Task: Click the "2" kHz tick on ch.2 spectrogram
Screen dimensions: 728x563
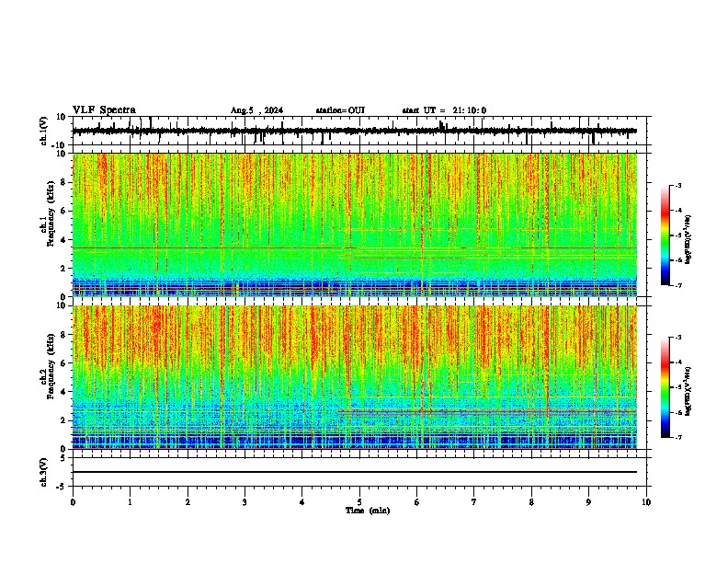Action: pyautogui.click(x=63, y=420)
